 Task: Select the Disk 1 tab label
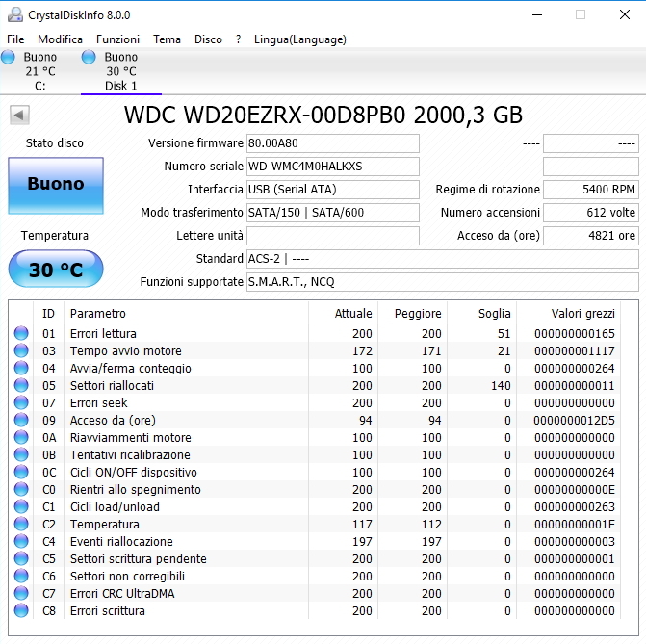pyautogui.click(x=120, y=86)
